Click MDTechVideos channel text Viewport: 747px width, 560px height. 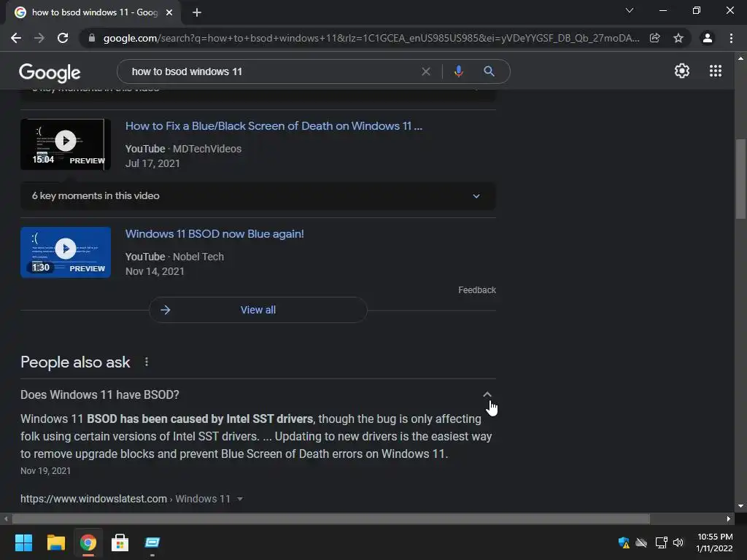click(206, 149)
